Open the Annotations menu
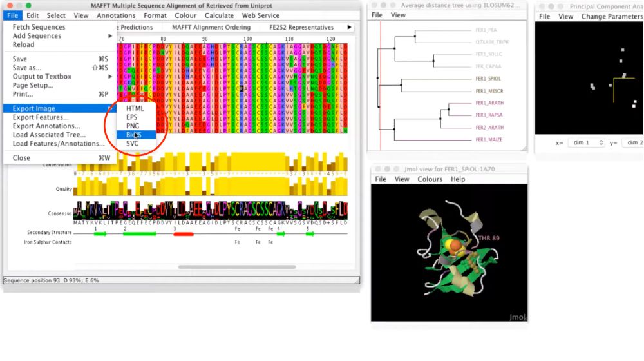Viewport: 644px width, 361px height. tap(116, 15)
